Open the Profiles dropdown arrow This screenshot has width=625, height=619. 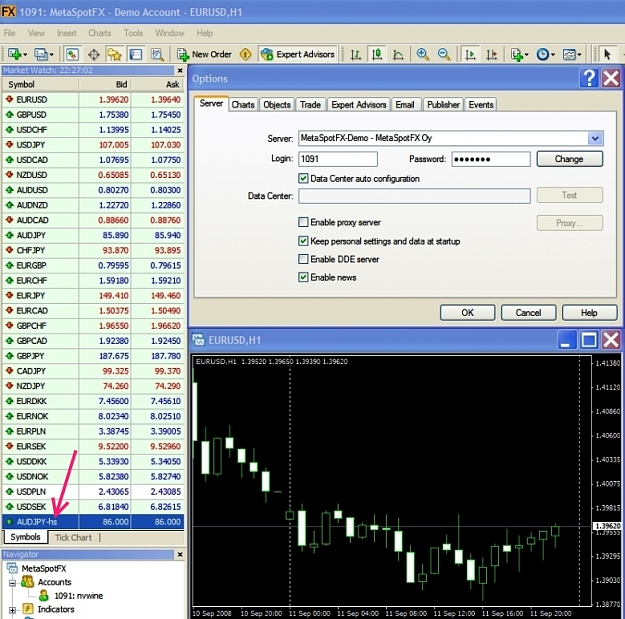[51, 55]
